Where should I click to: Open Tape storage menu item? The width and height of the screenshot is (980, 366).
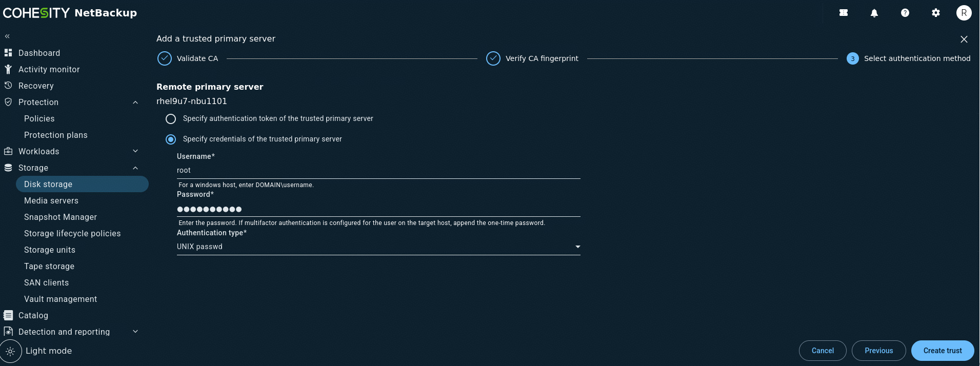pyautogui.click(x=49, y=266)
